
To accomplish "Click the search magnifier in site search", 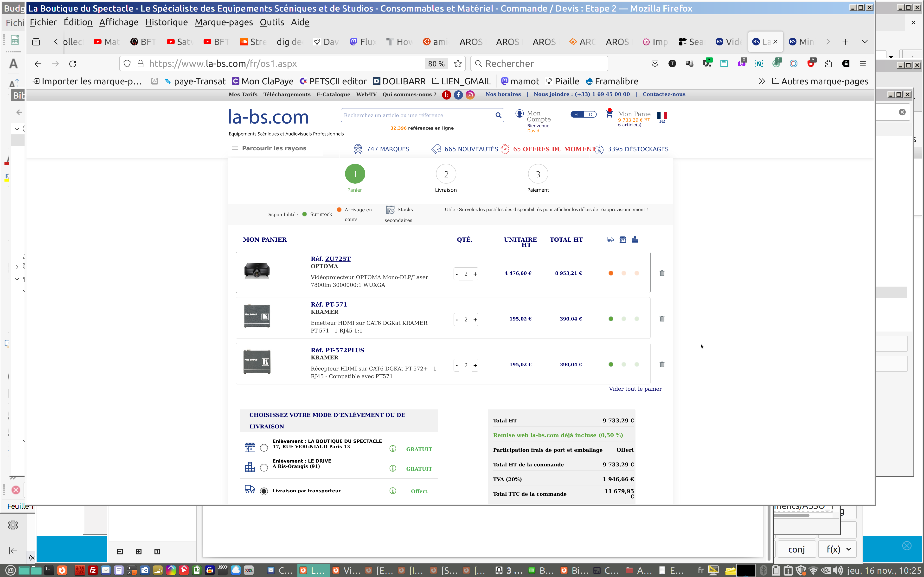I will tap(498, 115).
